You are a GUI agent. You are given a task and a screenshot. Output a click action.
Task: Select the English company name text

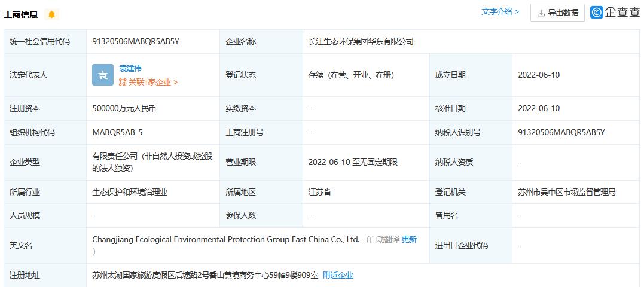click(x=226, y=239)
